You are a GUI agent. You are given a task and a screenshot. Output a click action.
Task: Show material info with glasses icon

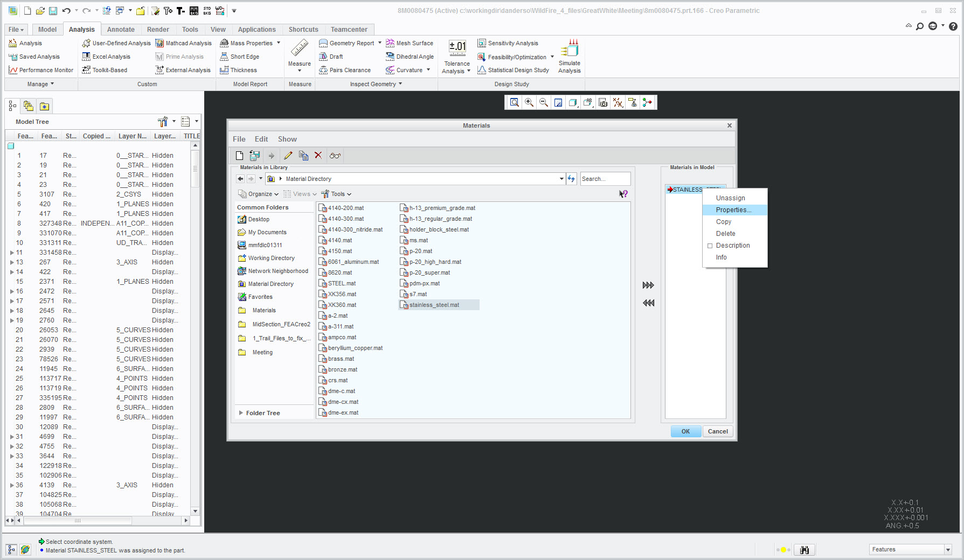(335, 156)
